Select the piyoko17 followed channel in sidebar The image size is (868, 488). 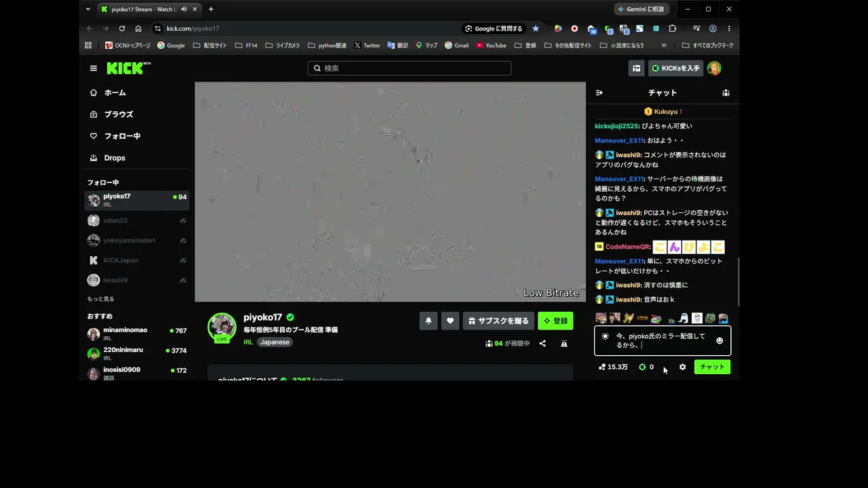[x=137, y=200]
